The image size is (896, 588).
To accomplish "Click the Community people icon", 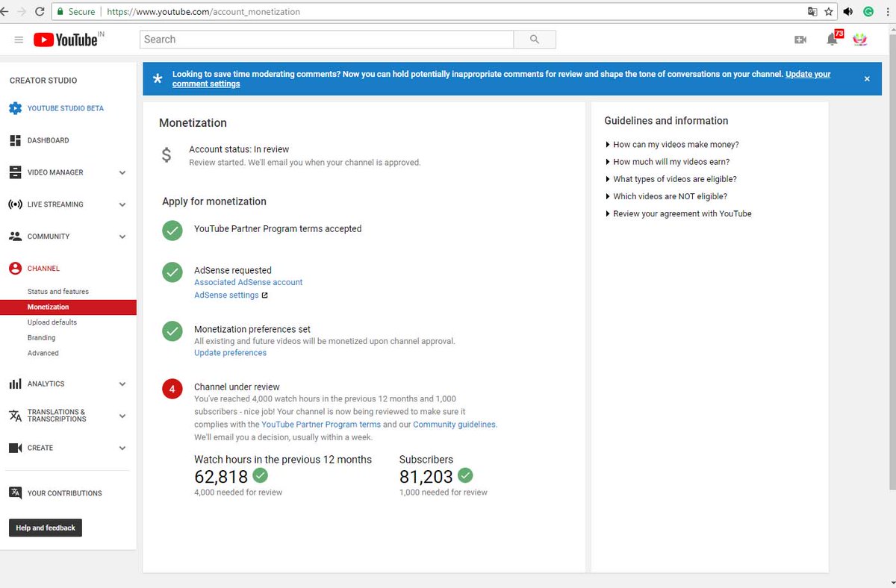I will click(x=15, y=237).
